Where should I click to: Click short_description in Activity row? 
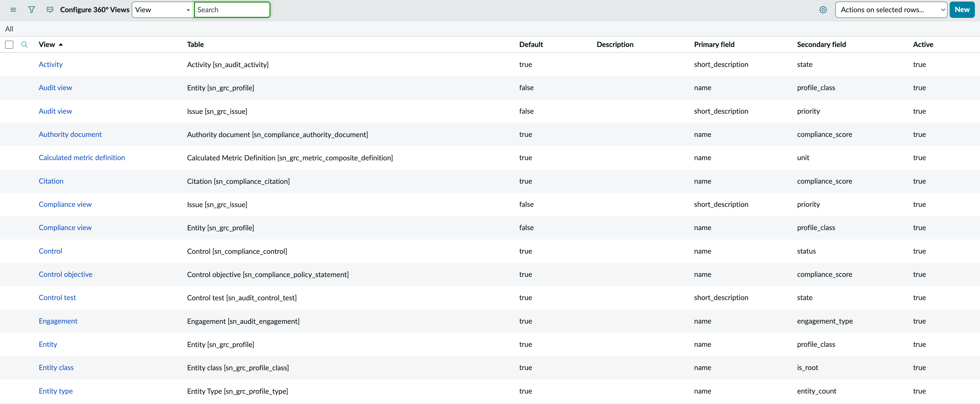coord(721,65)
